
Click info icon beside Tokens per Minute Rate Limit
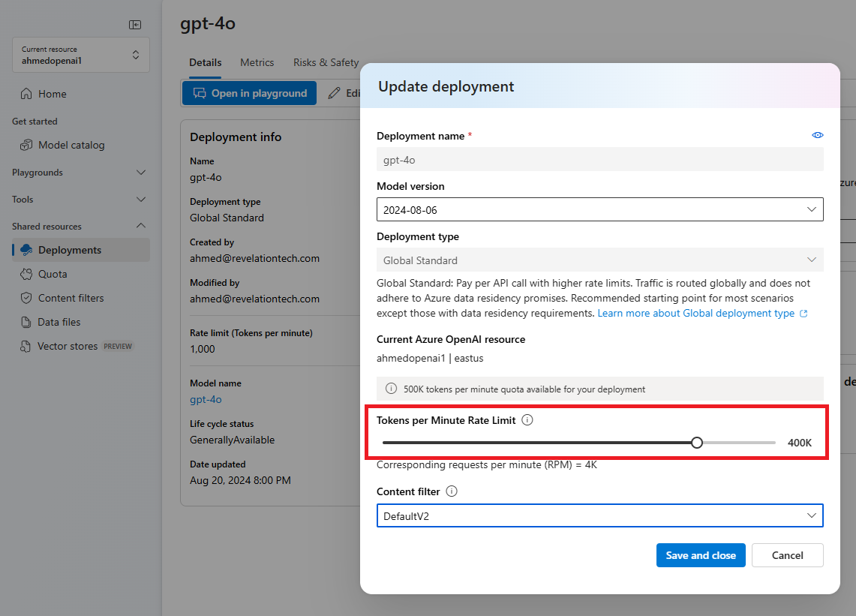tap(527, 420)
